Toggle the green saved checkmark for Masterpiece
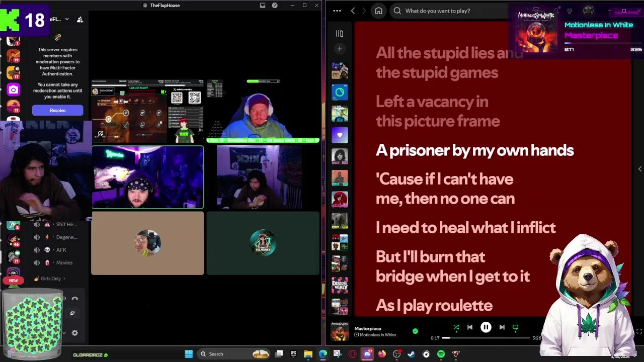 tap(415, 331)
